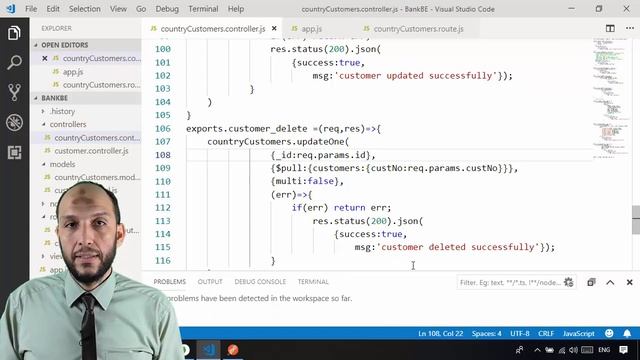Select the countryCustomers.controller.js editor tab
This screenshot has height=360, width=640.
pos(212,29)
